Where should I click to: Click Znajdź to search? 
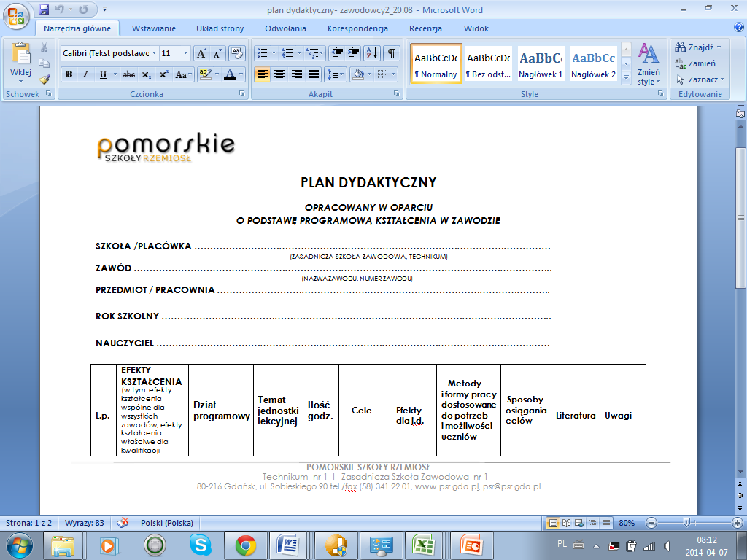697,47
